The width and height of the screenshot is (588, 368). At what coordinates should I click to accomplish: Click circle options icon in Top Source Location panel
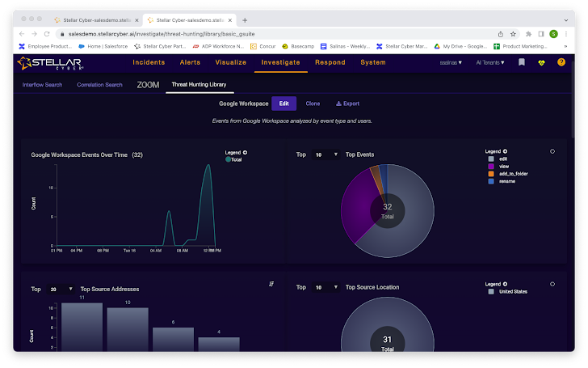[x=552, y=284]
